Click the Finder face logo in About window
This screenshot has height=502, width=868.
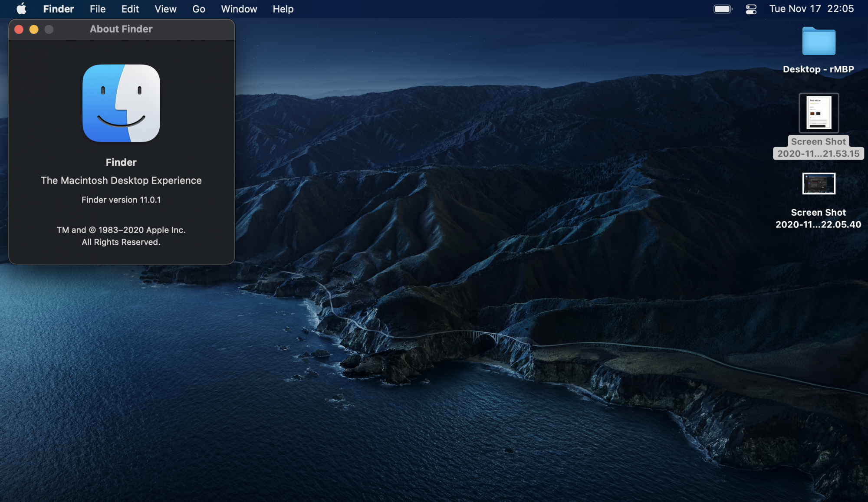point(121,103)
